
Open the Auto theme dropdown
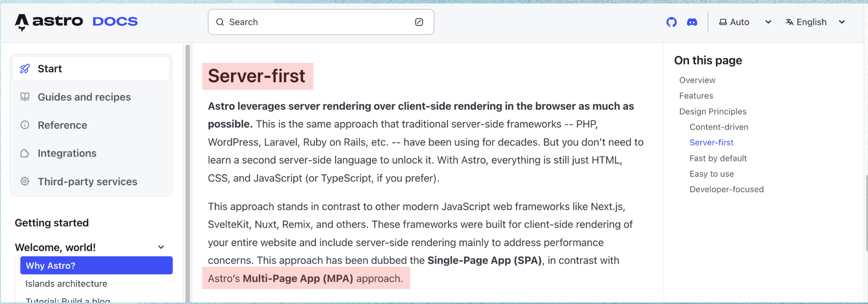click(x=745, y=22)
